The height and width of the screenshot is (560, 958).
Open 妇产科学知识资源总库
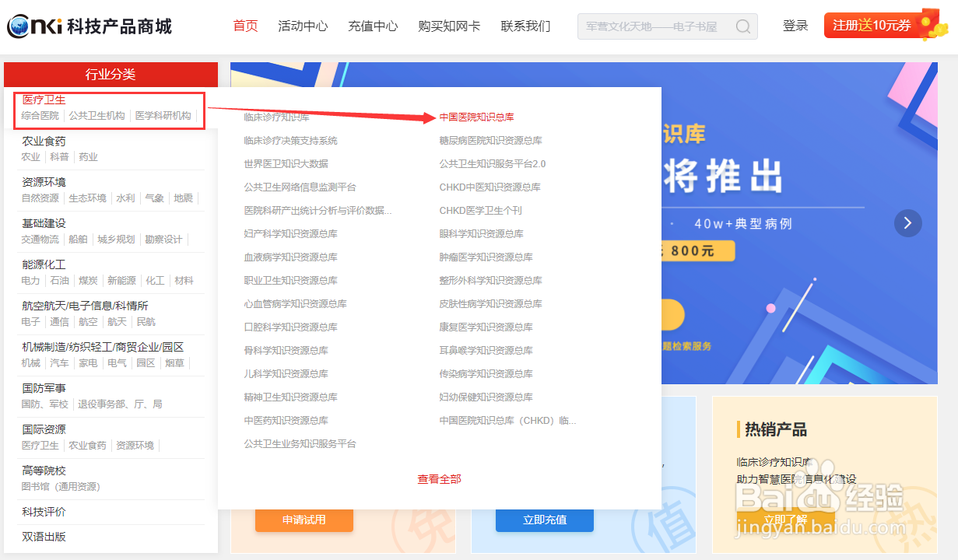[x=290, y=234]
